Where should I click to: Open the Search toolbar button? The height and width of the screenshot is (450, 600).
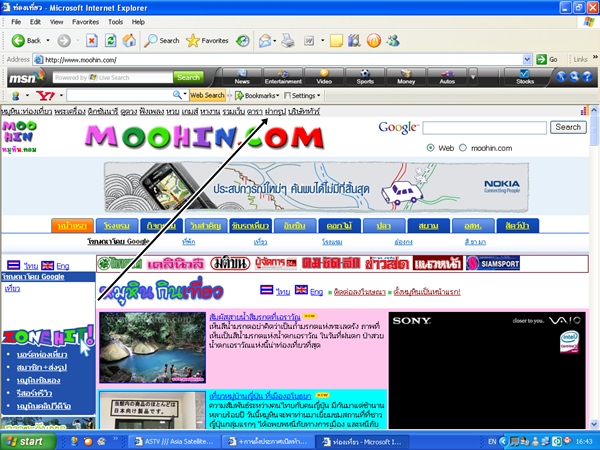pos(161,40)
